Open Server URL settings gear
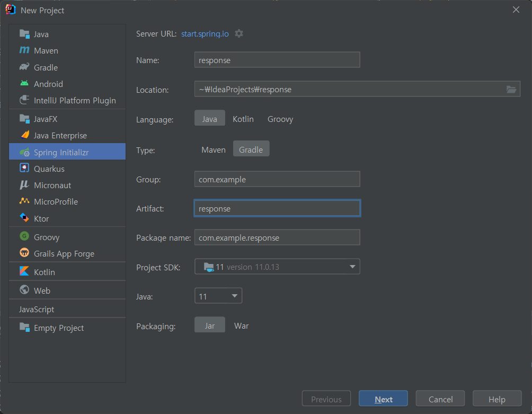Screen dimensions: 532x414 click(239, 33)
